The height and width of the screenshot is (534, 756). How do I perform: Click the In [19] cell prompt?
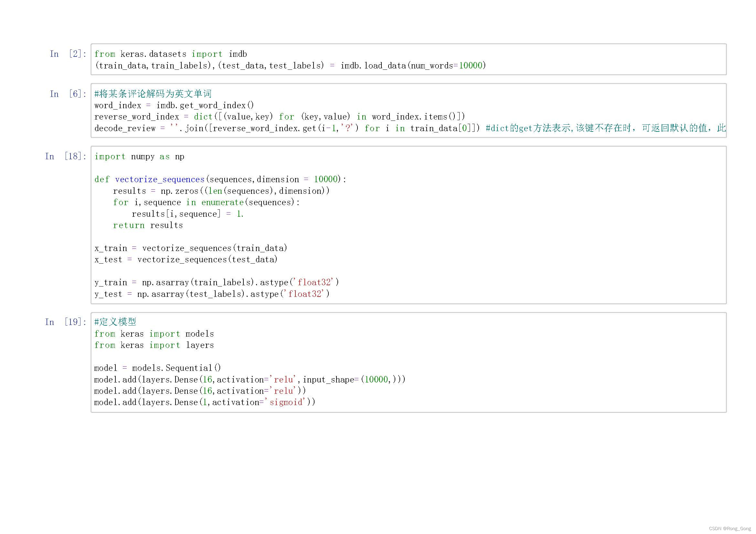pyautogui.click(x=66, y=322)
